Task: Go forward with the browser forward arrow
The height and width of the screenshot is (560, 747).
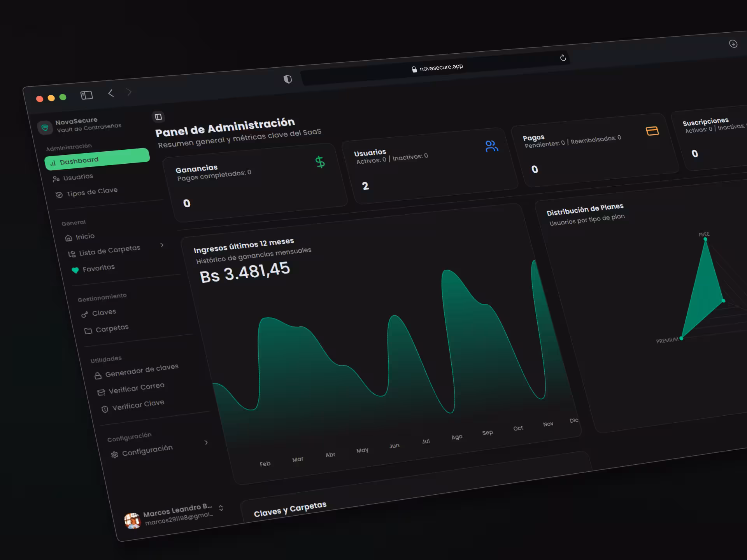Action: pyautogui.click(x=129, y=92)
